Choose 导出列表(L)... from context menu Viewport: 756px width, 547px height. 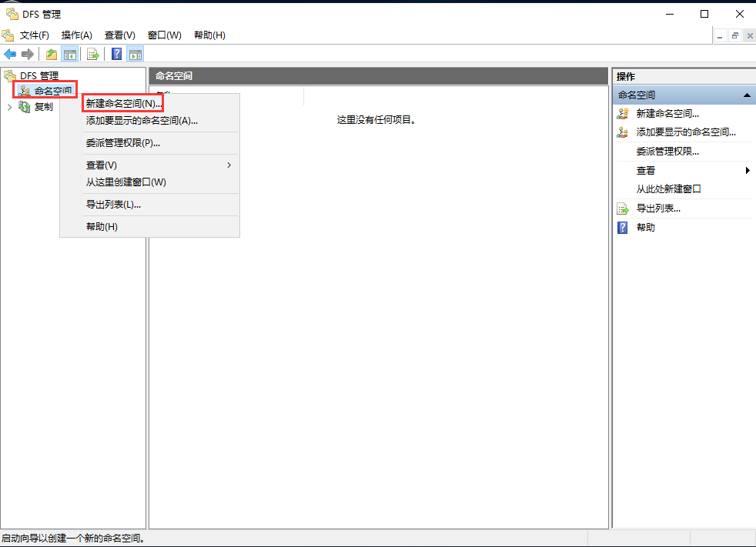tap(149, 205)
